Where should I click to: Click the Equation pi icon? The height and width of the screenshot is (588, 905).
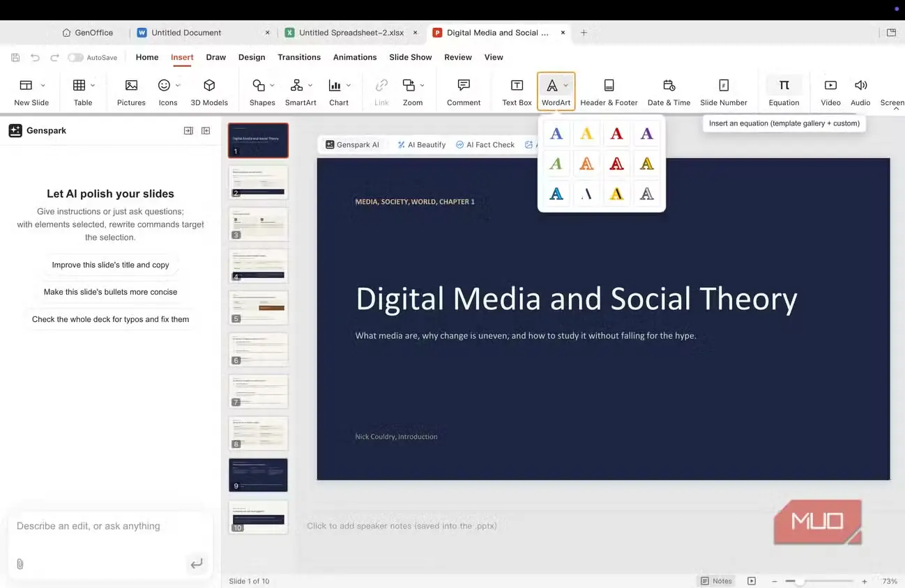click(784, 85)
